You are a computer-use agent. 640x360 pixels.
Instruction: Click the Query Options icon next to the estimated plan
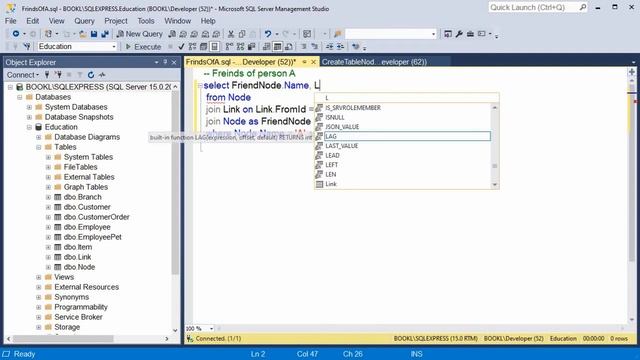tap(203, 47)
